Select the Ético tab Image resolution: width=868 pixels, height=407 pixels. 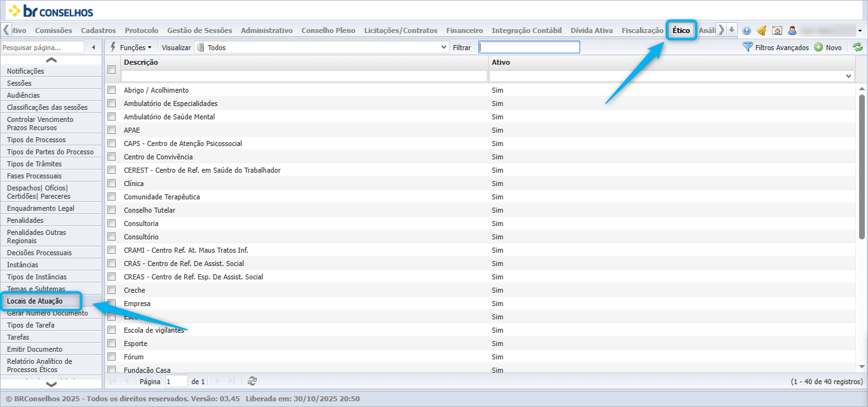tap(681, 30)
